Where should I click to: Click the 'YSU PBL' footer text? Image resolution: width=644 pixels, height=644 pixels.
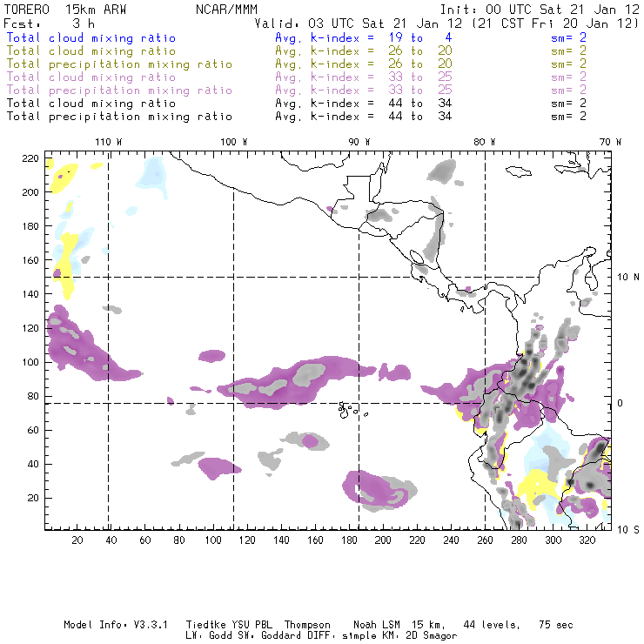pos(252,625)
